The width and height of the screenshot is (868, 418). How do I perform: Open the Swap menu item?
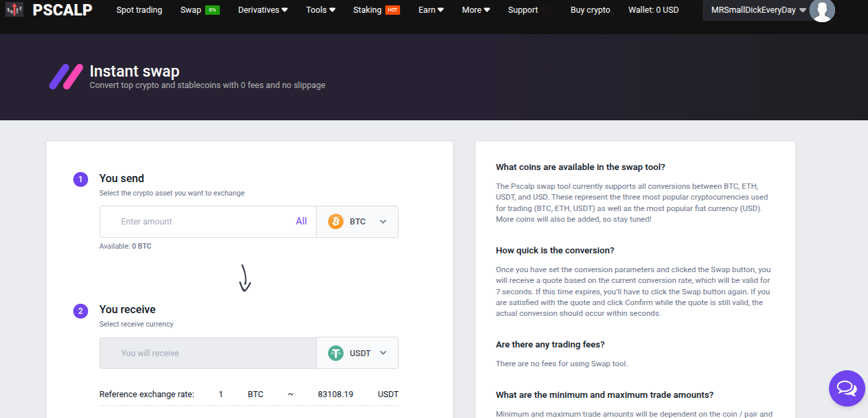[191, 10]
